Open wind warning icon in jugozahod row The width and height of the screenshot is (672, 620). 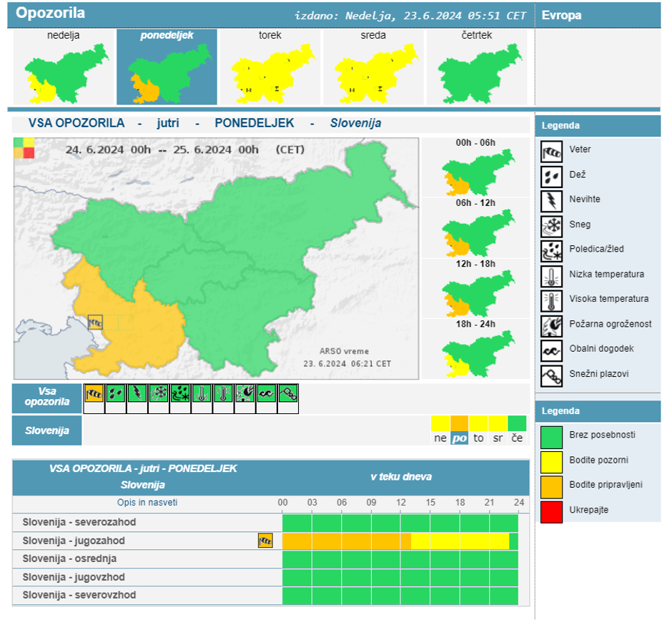[x=265, y=541]
